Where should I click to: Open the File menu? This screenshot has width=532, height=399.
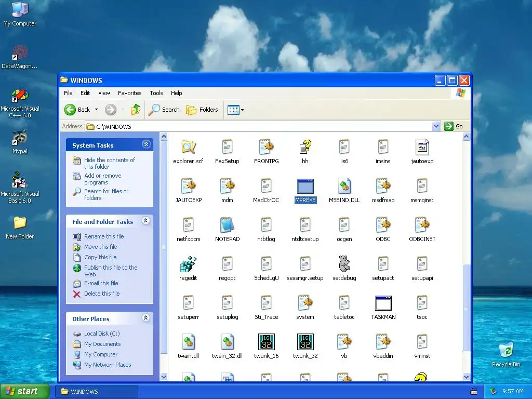point(68,93)
